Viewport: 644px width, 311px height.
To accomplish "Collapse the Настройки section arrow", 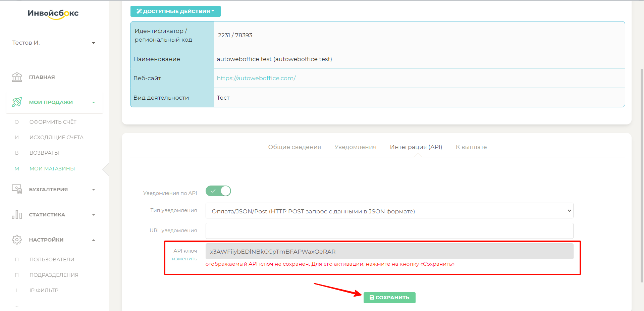I will point(94,240).
